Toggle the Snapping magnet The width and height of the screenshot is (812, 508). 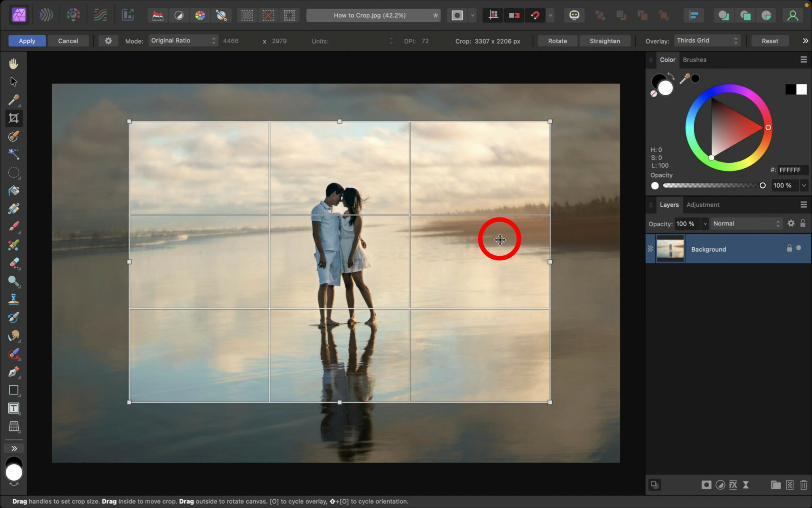[x=535, y=15]
